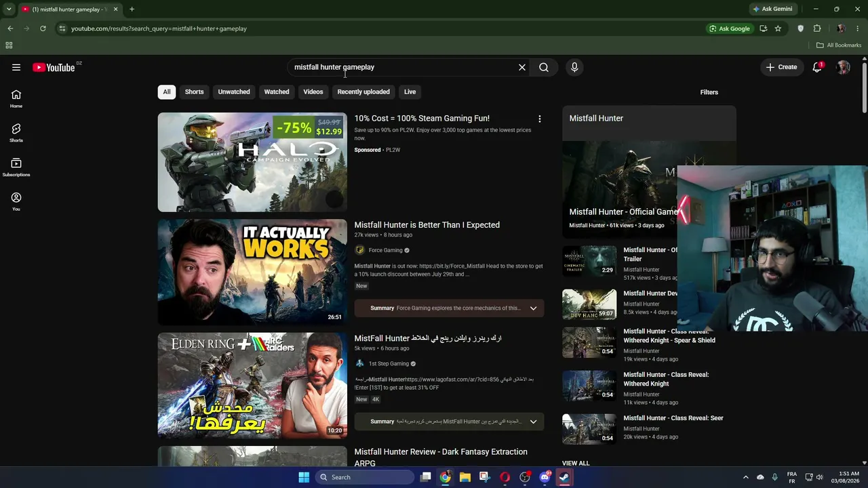Image resolution: width=868 pixels, height=488 pixels.
Task: Show hidden system tray icons
Action: [x=746, y=477]
